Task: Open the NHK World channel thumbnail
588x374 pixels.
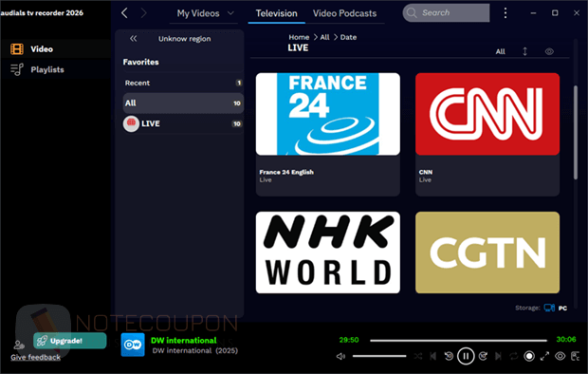Action: [x=328, y=252]
